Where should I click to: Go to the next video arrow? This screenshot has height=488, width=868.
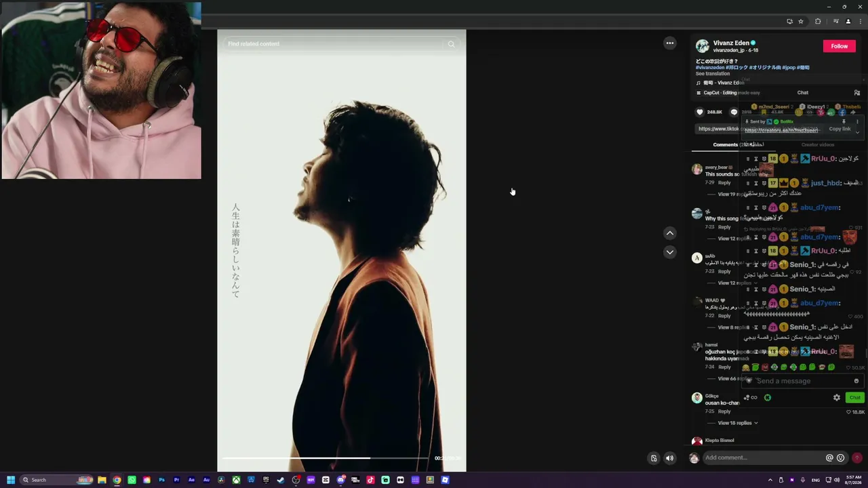(670, 252)
